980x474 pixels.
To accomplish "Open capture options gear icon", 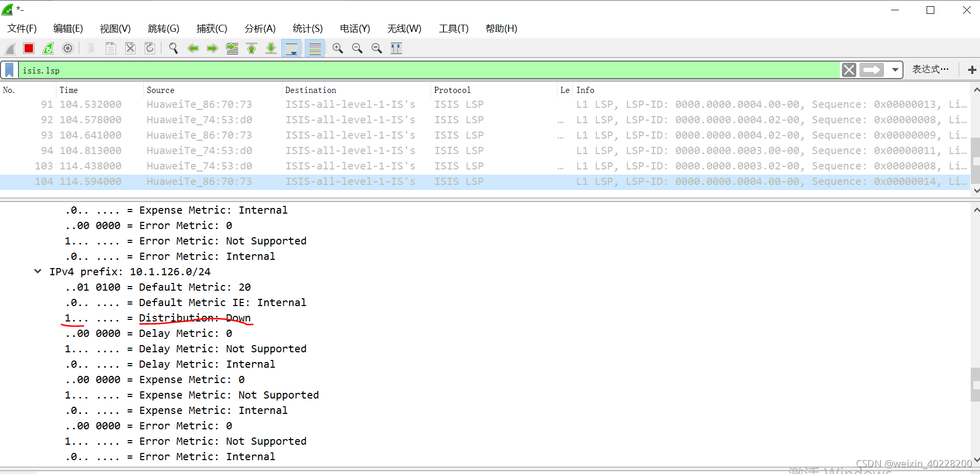I will click(68, 49).
